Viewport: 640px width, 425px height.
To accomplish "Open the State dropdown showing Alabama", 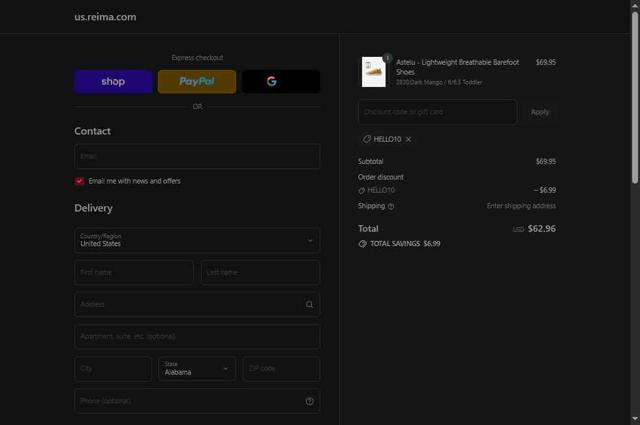I will tap(197, 369).
